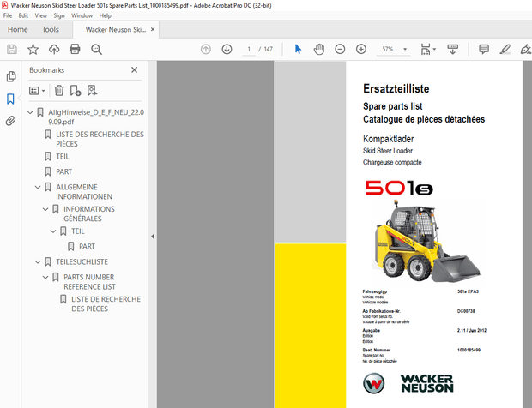Switch to the Tools tab
The height and width of the screenshot is (408, 532).
(51, 29)
